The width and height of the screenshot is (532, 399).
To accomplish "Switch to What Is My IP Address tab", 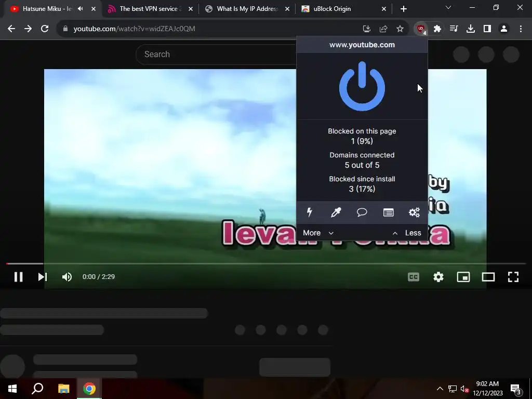I will pyautogui.click(x=247, y=9).
